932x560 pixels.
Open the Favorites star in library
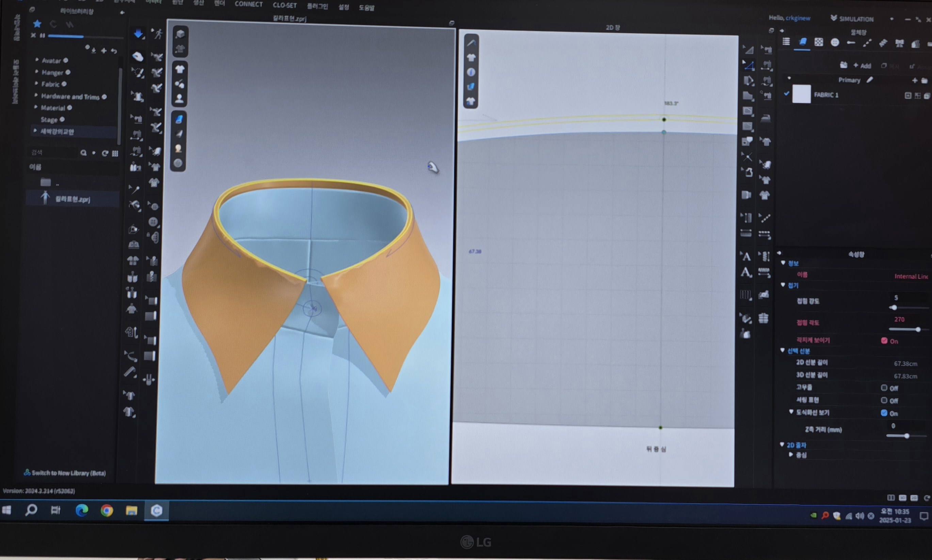[x=37, y=24]
